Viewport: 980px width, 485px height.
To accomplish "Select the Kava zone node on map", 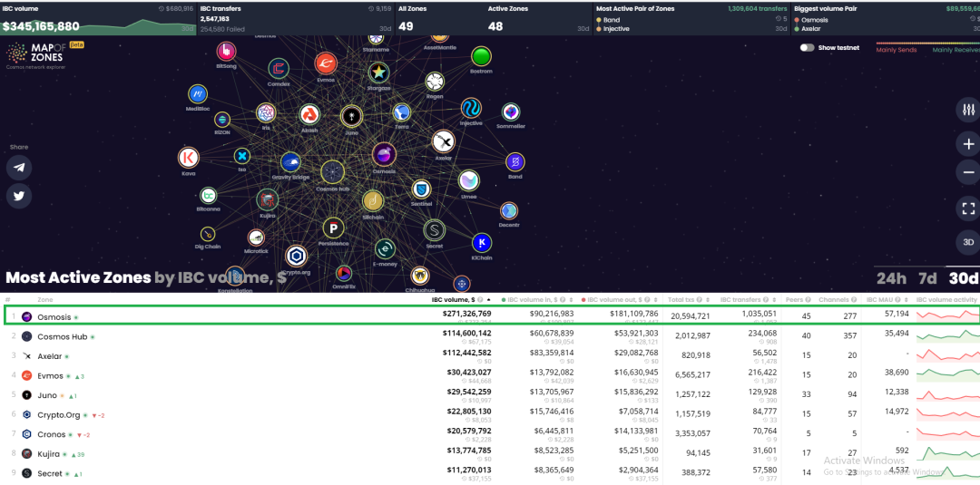I will pos(188,158).
